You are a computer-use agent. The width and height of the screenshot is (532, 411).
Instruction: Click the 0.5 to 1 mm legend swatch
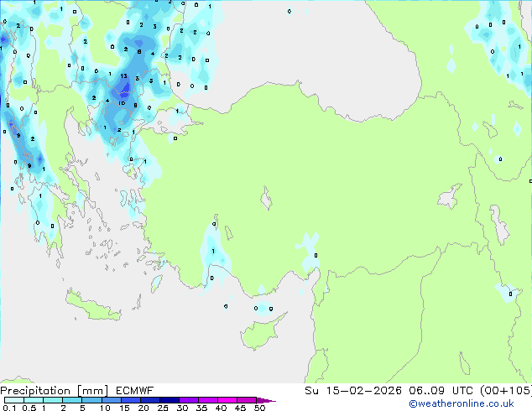tap(34, 400)
